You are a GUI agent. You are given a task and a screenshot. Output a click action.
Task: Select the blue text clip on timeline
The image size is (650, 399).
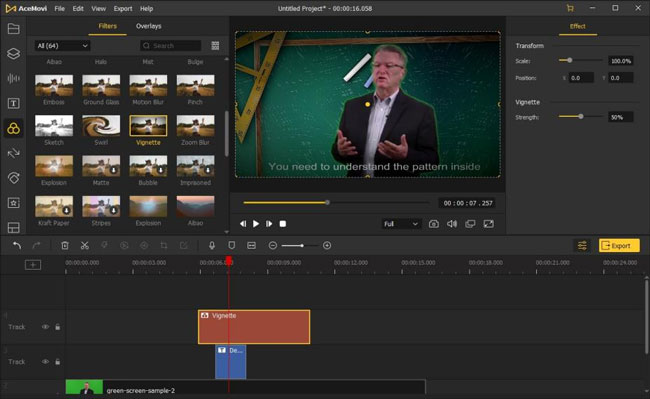tap(230, 362)
